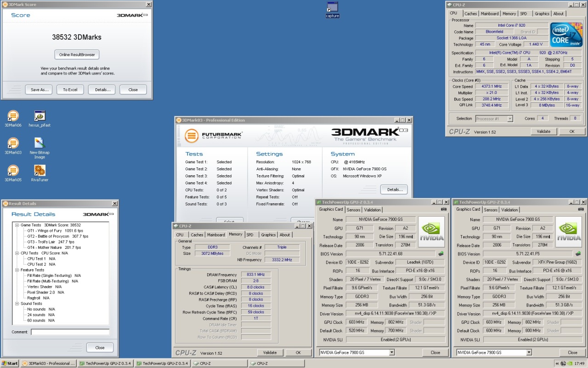Click the Comment input field in Result Details

pyautogui.click(x=70, y=332)
